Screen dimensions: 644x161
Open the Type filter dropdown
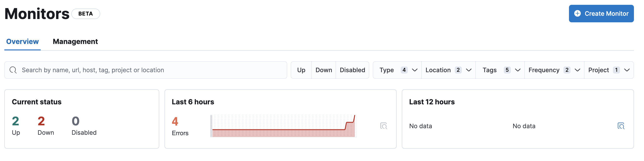(397, 70)
